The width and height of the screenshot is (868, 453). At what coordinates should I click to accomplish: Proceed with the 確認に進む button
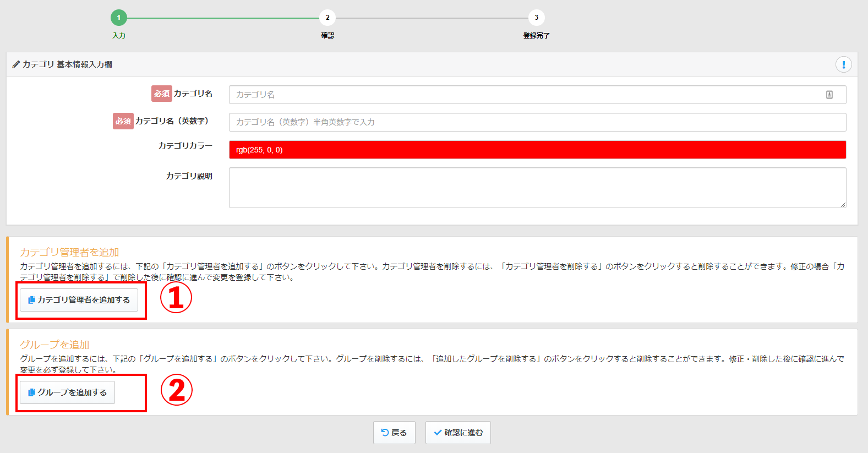tap(458, 433)
